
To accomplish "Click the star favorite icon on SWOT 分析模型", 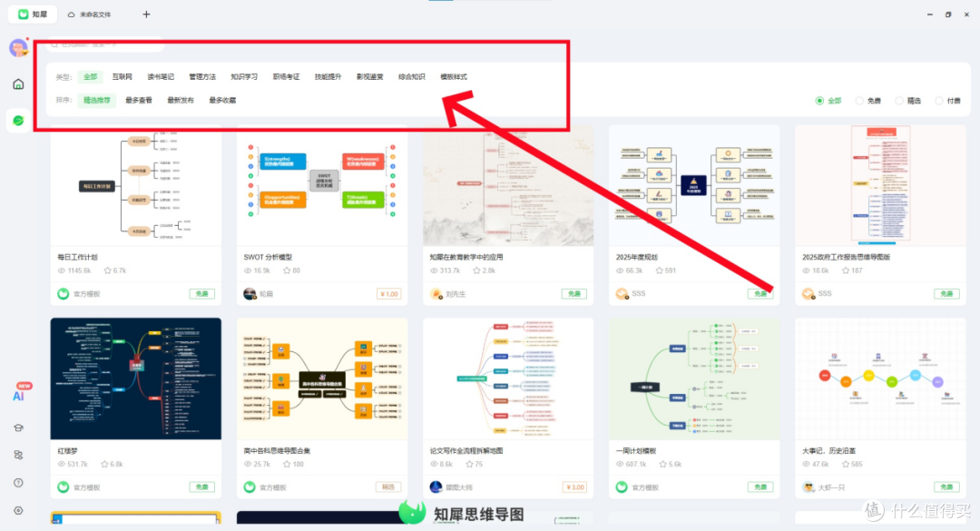I will point(287,270).
